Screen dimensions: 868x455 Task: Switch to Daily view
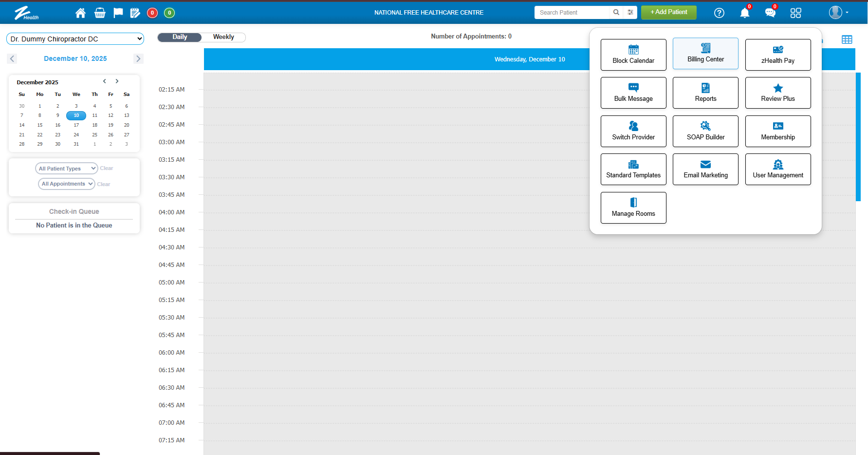pos(180,37)
